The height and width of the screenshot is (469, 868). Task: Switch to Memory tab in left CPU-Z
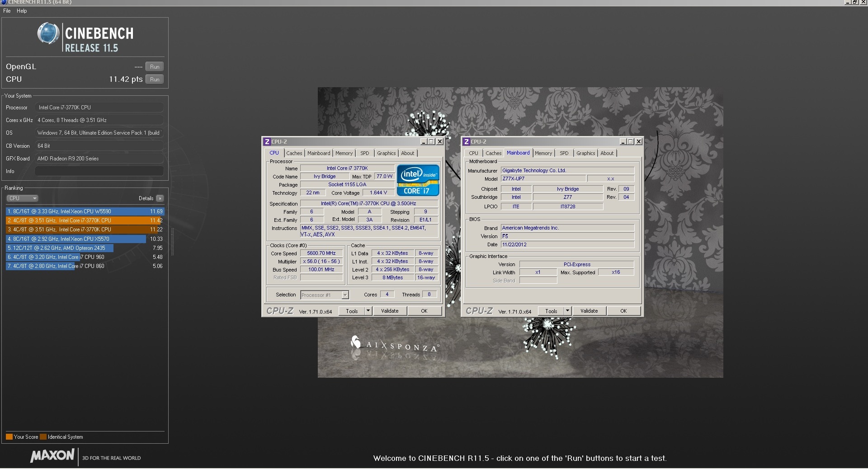pyautogui.click(x=344, y=153)
